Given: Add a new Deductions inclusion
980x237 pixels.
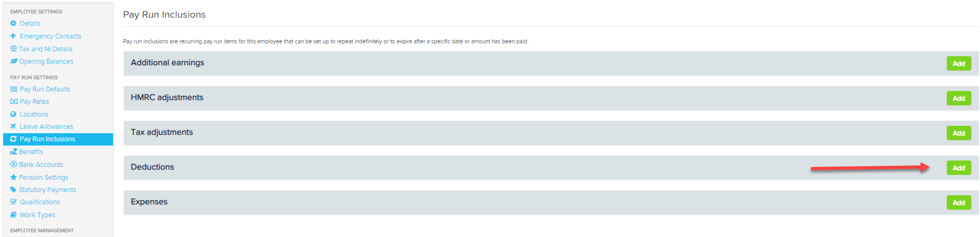Looking at the screenshot, I should 959,168.
